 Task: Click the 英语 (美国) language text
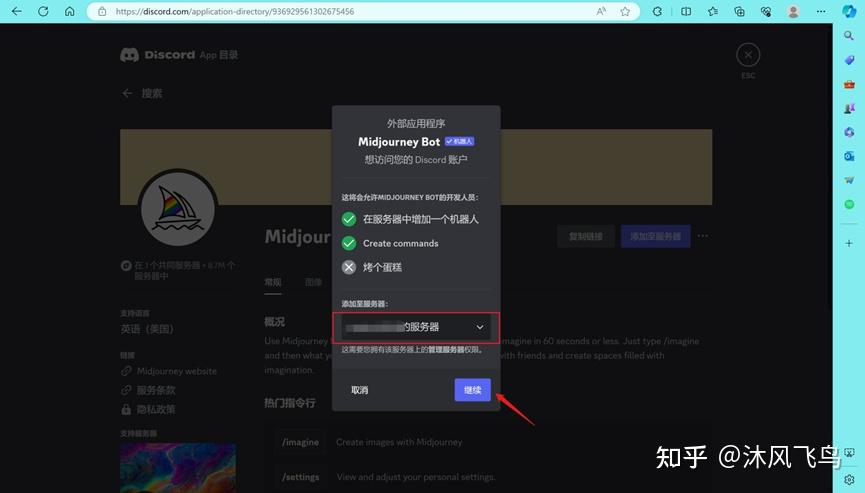147,329
